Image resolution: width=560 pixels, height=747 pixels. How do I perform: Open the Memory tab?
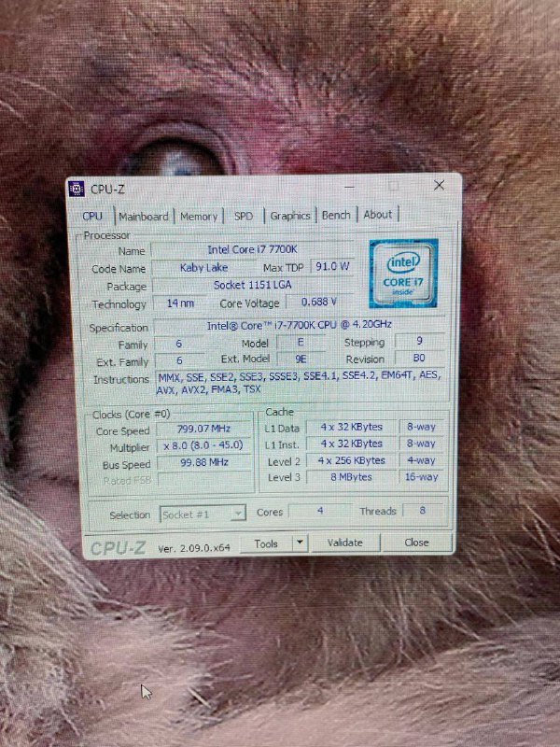[x=199, y=216]
